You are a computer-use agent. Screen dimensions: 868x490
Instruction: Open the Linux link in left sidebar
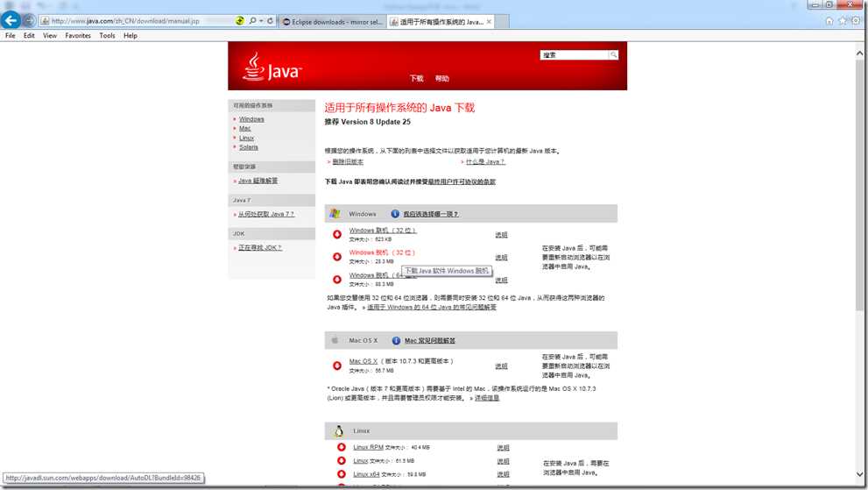pos(246,138)
